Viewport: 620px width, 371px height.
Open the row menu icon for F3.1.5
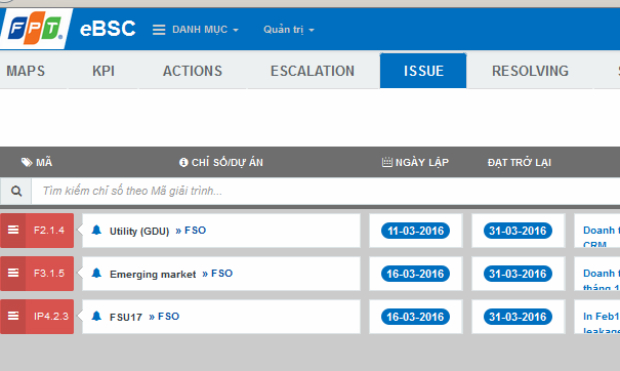tap(13, 273)
